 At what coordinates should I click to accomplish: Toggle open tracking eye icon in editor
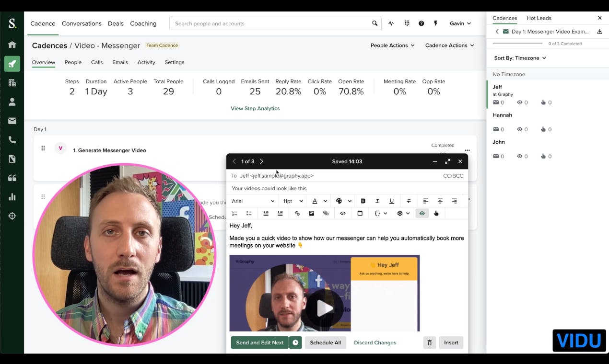[x=422, y=213]
